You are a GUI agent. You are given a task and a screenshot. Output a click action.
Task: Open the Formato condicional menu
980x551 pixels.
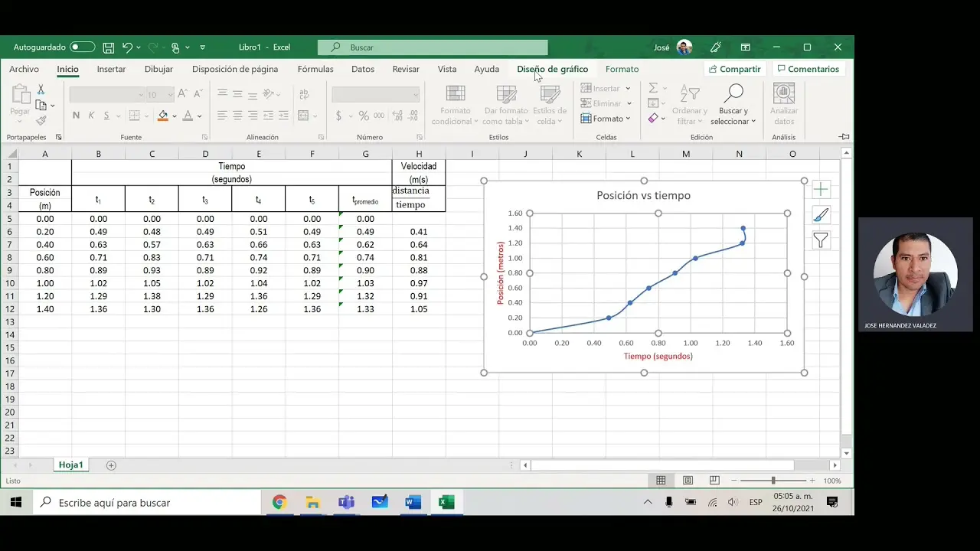click(455, 103)
